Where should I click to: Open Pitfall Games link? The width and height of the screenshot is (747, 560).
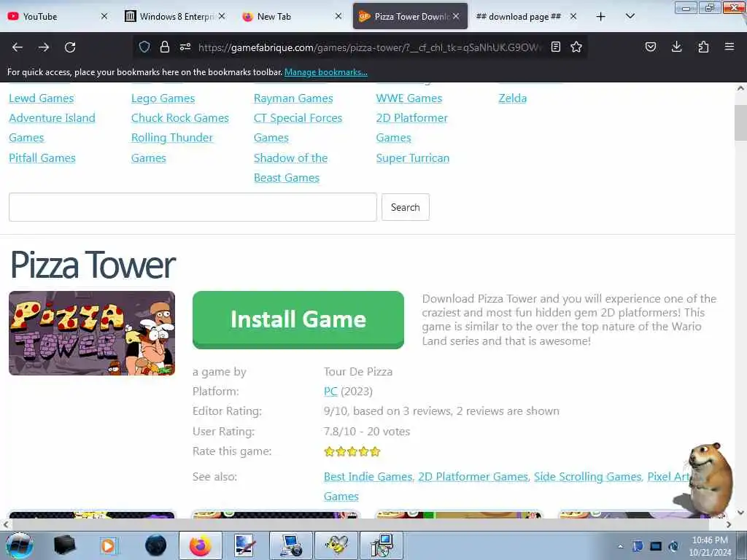(42, 157)
